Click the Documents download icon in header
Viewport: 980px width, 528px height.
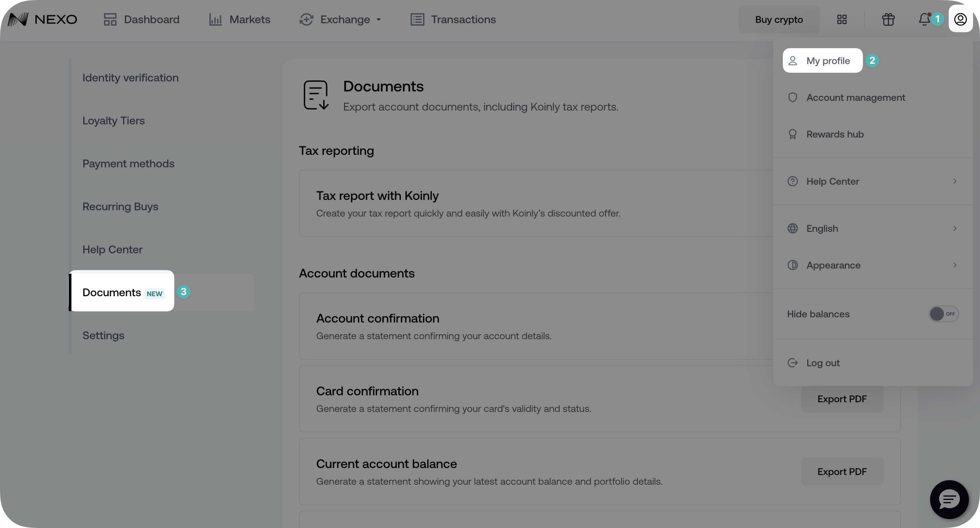[316, 95]
